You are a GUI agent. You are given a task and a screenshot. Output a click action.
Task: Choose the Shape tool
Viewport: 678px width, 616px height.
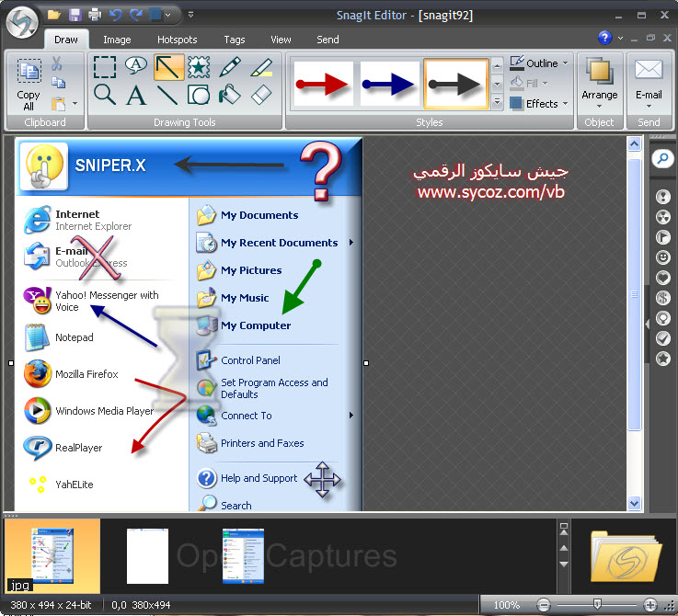[x=199, y=95]
